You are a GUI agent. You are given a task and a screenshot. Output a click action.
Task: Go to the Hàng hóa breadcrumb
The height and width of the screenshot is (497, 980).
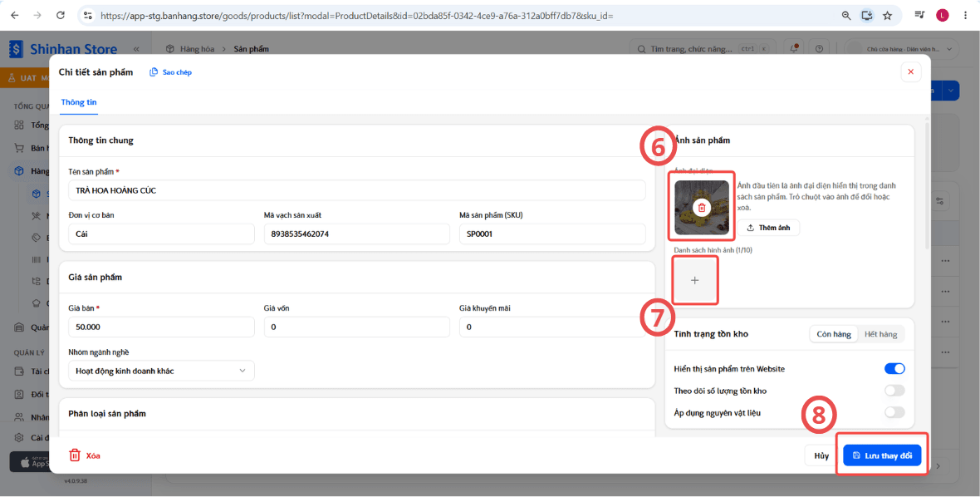[196, 49]
